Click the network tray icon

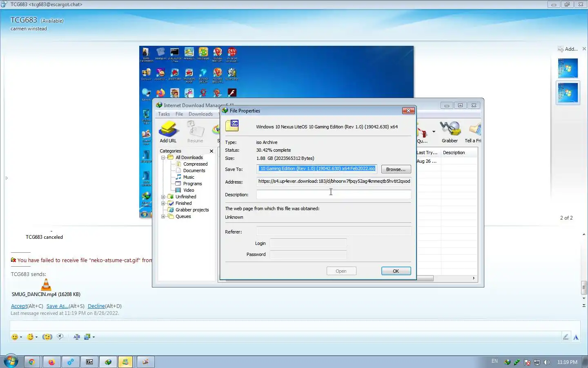(x=537, y=362)
